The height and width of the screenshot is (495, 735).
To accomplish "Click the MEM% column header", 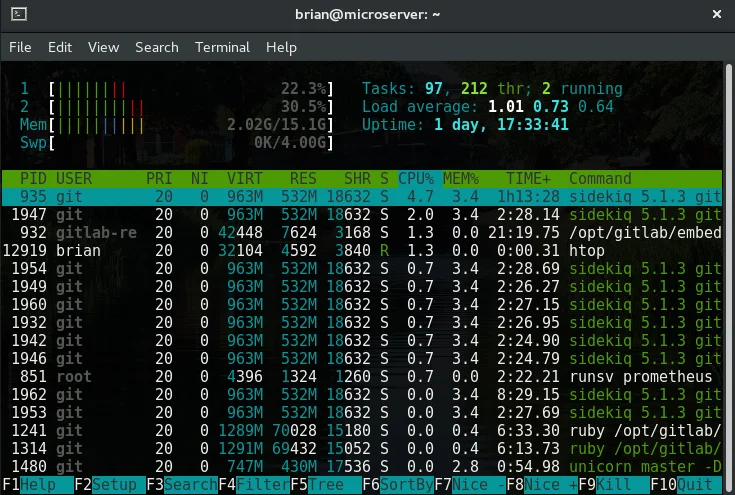I will tap(460, 178).
